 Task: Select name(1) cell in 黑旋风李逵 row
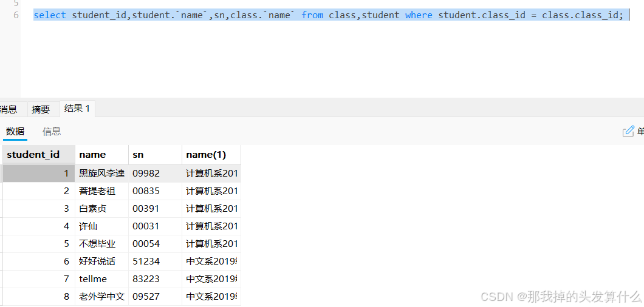(211, 174)
